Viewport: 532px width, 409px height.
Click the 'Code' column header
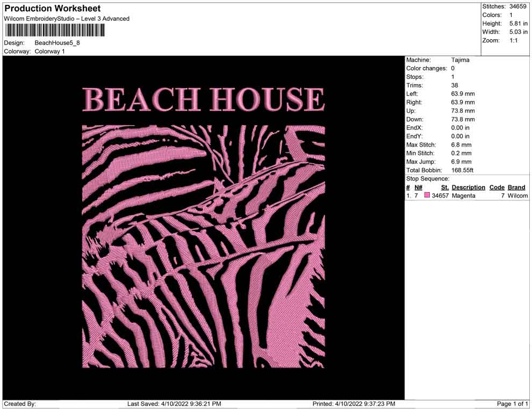point(497,187)
